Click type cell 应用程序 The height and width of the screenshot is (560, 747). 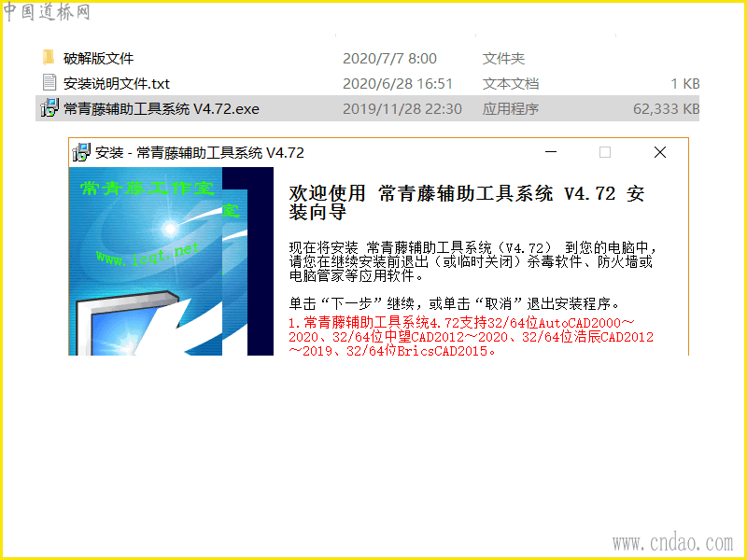click(x=511, y=108)
